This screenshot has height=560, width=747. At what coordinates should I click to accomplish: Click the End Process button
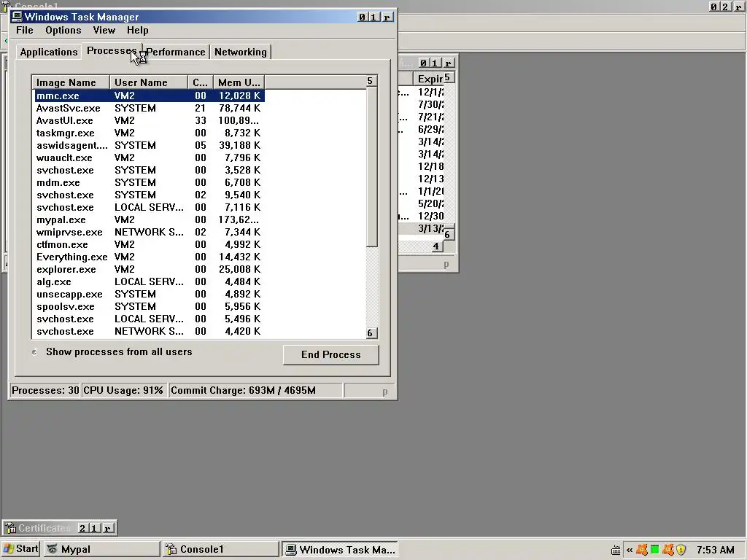[x=330, y=355]
